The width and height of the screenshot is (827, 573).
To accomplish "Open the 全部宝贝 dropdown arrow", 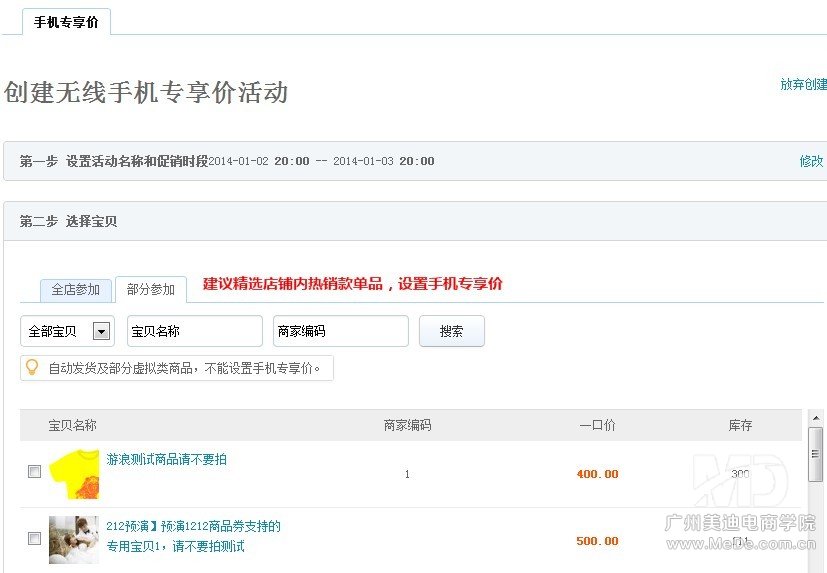I will click(101, 331).
